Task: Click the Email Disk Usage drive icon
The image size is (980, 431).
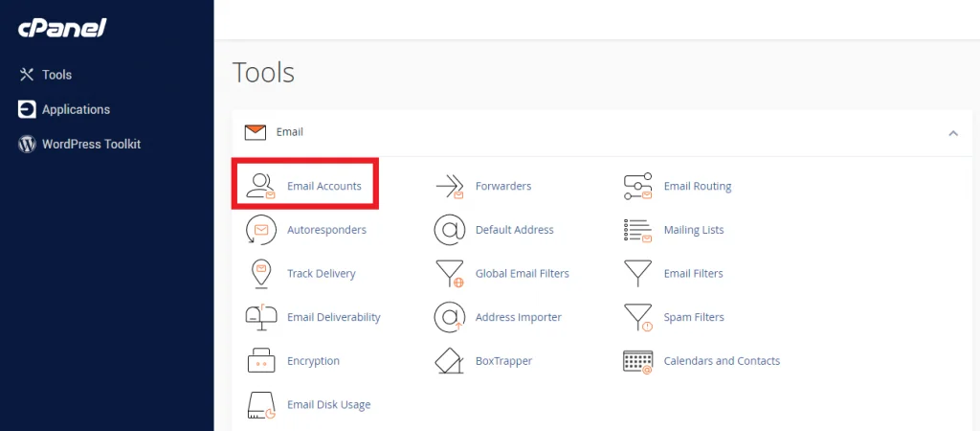Action: click(260, 405)
